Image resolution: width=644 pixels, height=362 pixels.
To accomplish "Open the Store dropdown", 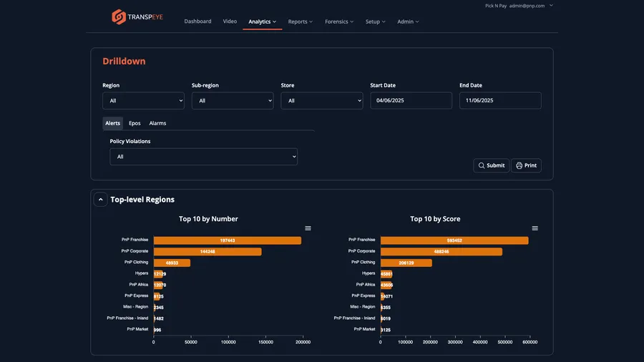I will 322,101.
